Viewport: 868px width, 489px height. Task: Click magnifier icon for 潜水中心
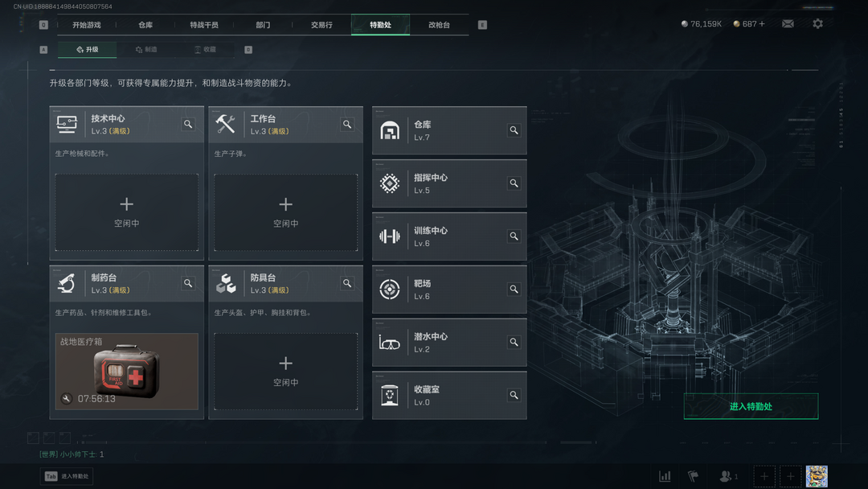point(514,343)
